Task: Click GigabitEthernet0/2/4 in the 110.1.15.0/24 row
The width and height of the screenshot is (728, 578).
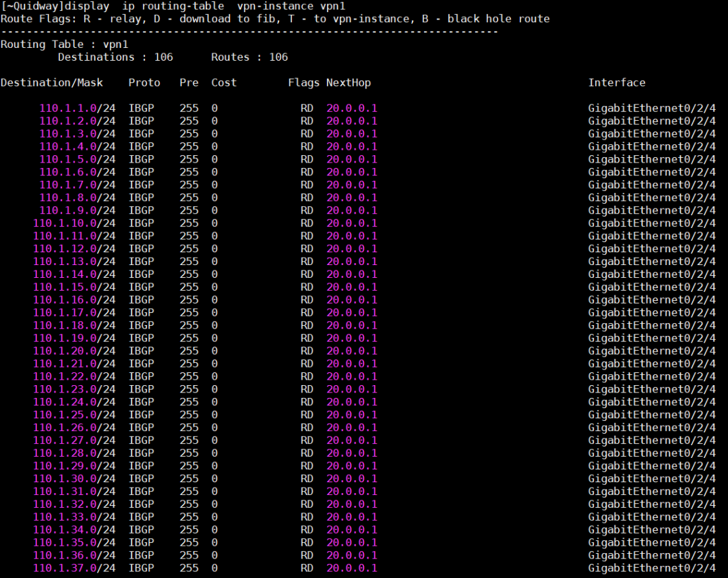Action: (652, 287)
